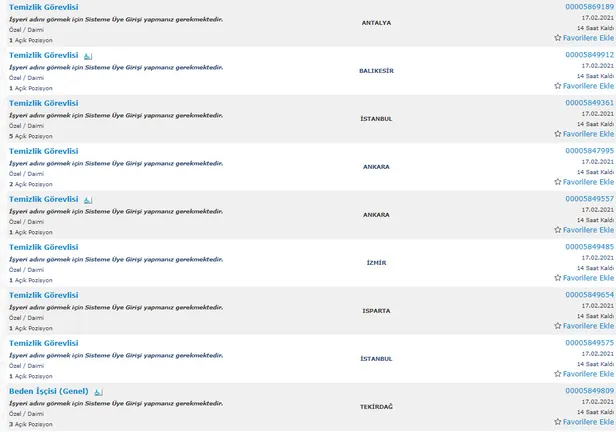Open the Beden İşçisi (Genel) job title
This screenshot has width=616, height=432.
48,391
